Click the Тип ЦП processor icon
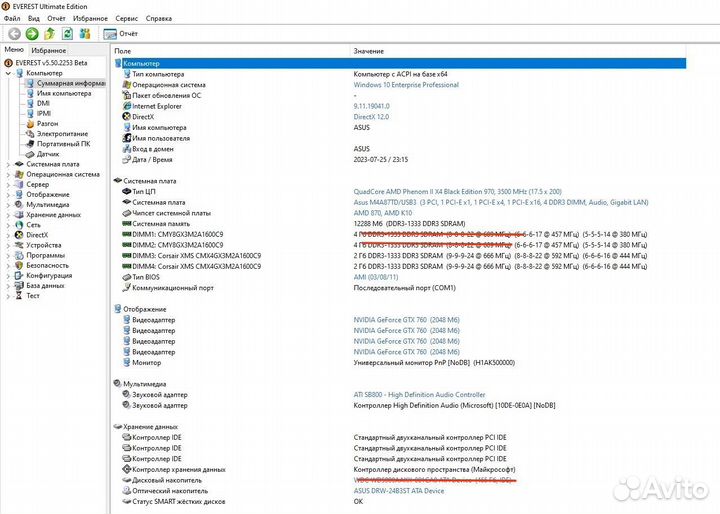Screen dimensions: 720x514 pyautogui.click(x=127, y=191)
